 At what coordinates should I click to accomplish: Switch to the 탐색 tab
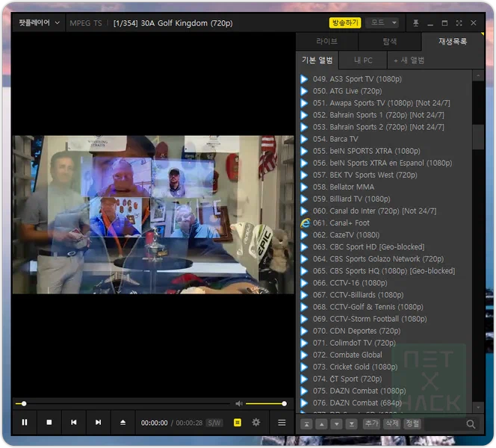[x=390, y=41]
